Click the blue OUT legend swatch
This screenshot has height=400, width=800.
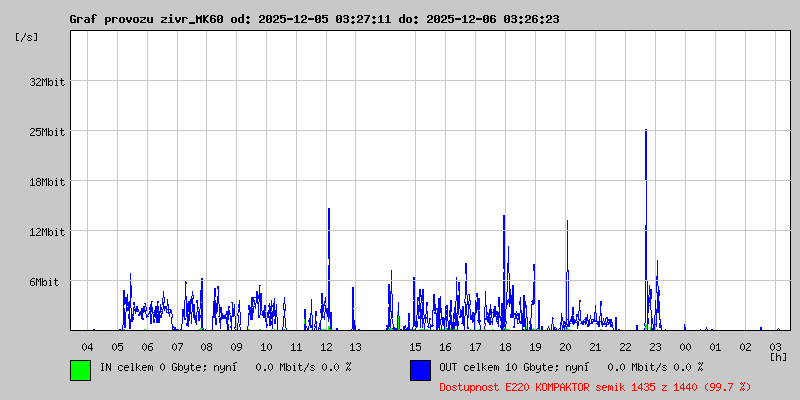pos(420,370)
